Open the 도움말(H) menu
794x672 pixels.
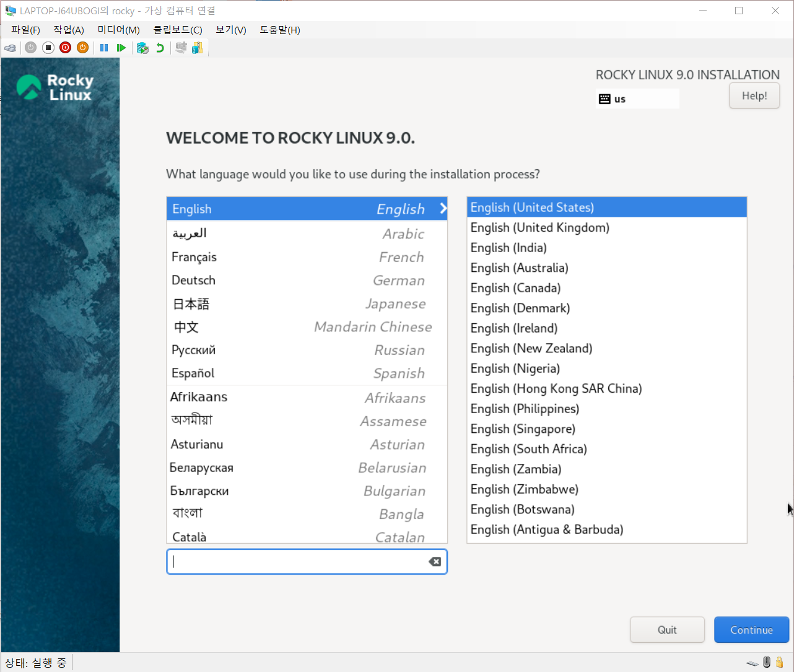pyautogui.click(x=280, y=30)
